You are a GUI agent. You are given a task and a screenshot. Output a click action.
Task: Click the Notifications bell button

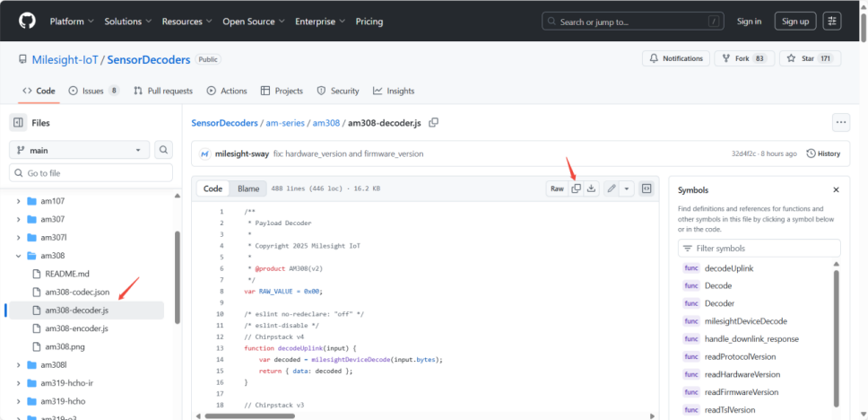coord(676,58)
